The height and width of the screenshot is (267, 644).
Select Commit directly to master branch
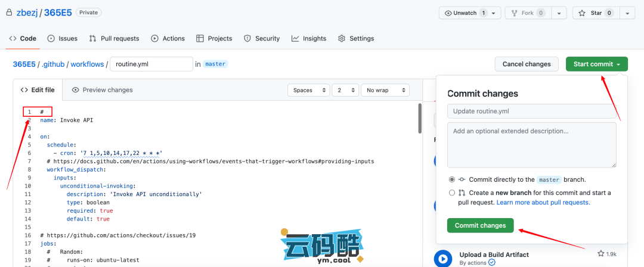pos(452,179)
